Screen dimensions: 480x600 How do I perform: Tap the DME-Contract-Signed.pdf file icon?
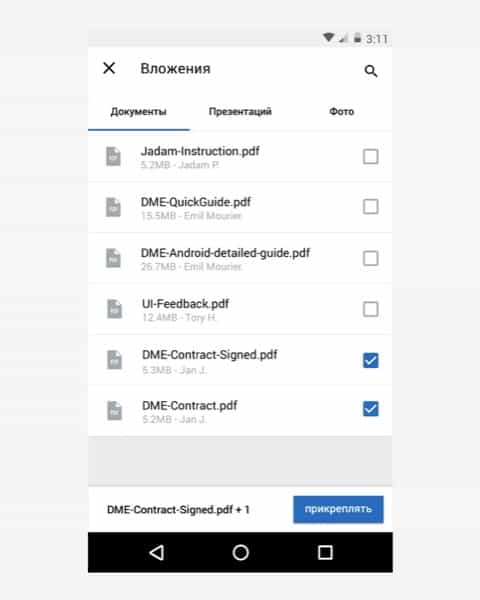(x=114, y=360)
